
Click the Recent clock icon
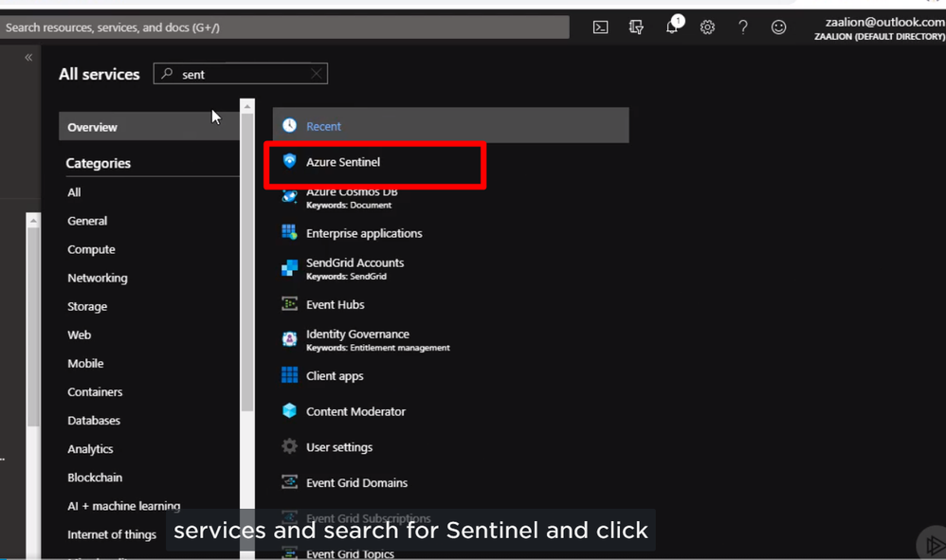click(x=290, y=125)
